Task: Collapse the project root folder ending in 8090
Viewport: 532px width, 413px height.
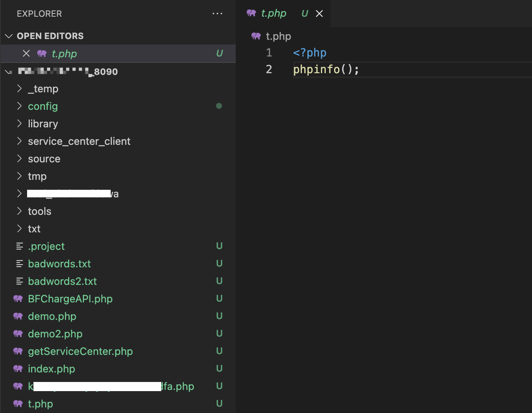Action: pos(9,72)
